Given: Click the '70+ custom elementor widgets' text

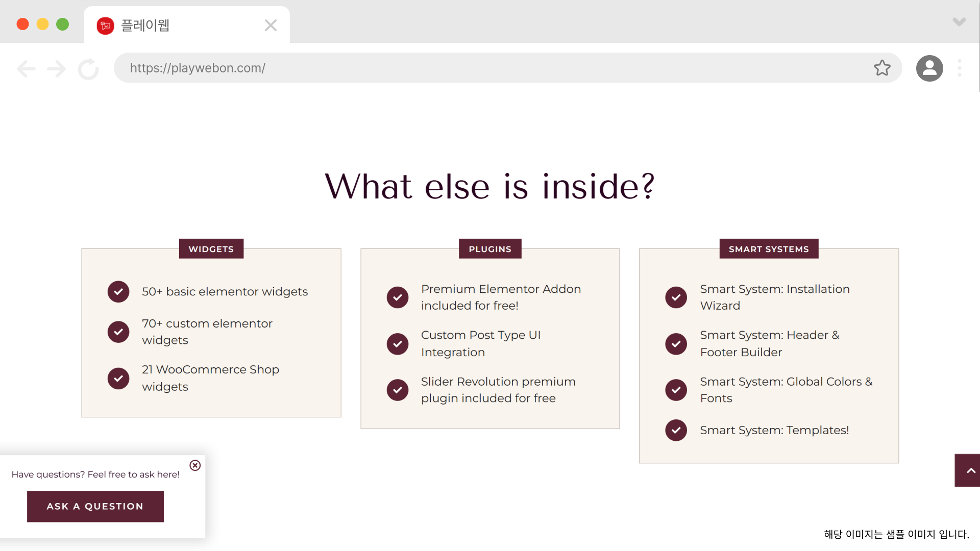Looking at the screenshot, I should [207, 332].
